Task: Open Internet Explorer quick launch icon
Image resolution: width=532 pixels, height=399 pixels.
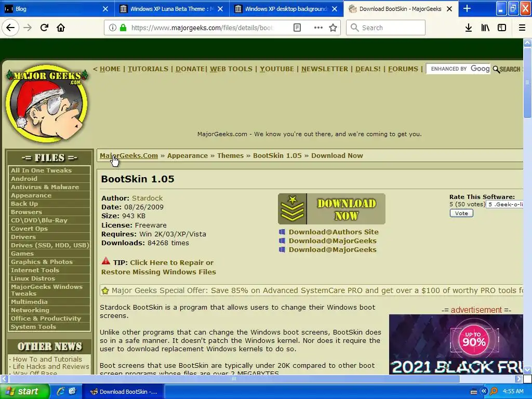Action: tap(61, 391)
